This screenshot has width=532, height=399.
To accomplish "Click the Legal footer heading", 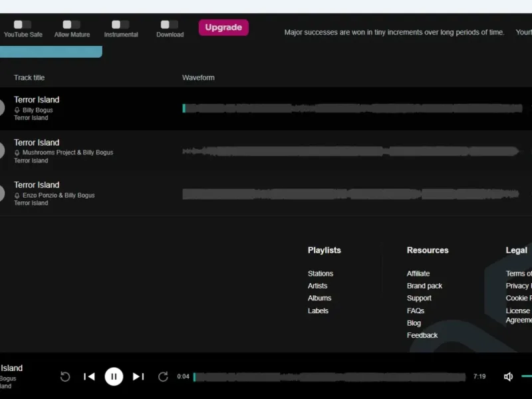I will tap(517, 251).
